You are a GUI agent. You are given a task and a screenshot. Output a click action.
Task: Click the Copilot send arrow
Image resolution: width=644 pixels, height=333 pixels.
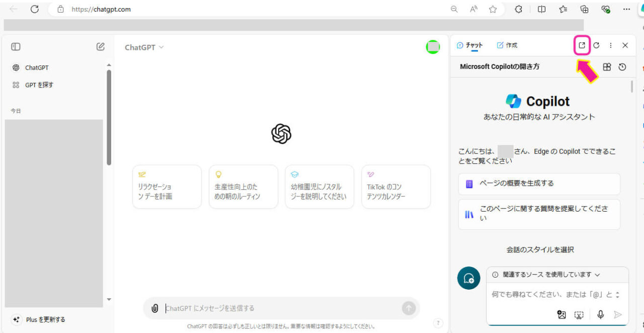coord(618,315)
